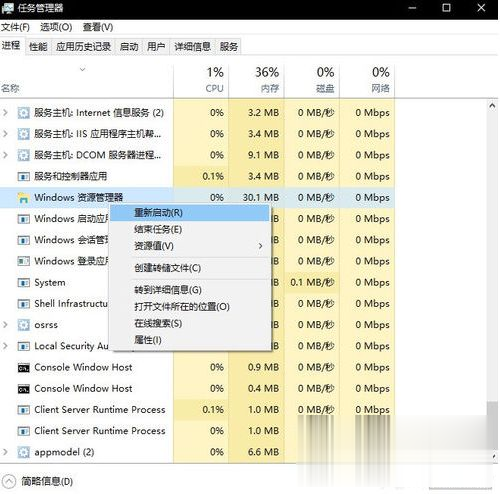500x494 pixels.
Task: Sort processes by the 磁盘 column header
Action: click(312, 80)
